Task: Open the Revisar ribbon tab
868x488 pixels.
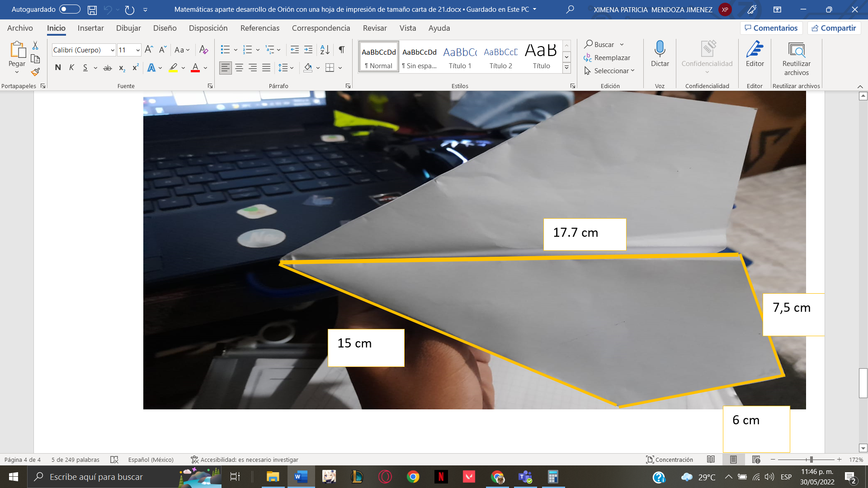Action: [x=375, y=28]
